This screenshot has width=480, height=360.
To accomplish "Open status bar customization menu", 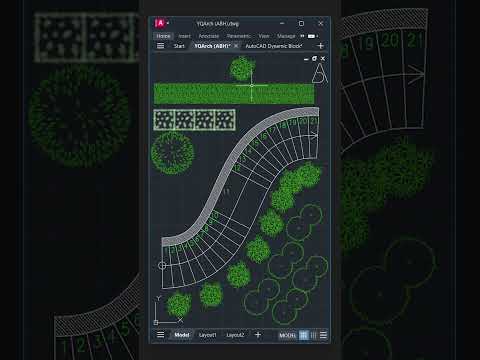I will [323, 335].
